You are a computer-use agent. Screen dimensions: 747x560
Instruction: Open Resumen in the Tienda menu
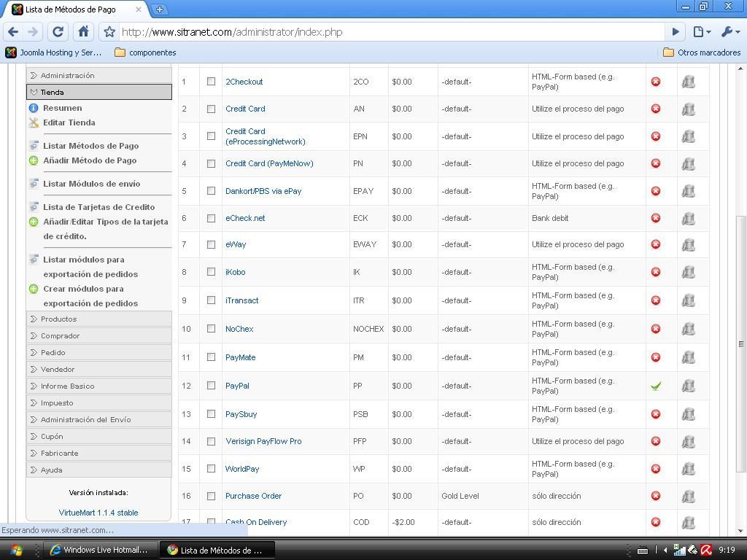coord(63,108)
